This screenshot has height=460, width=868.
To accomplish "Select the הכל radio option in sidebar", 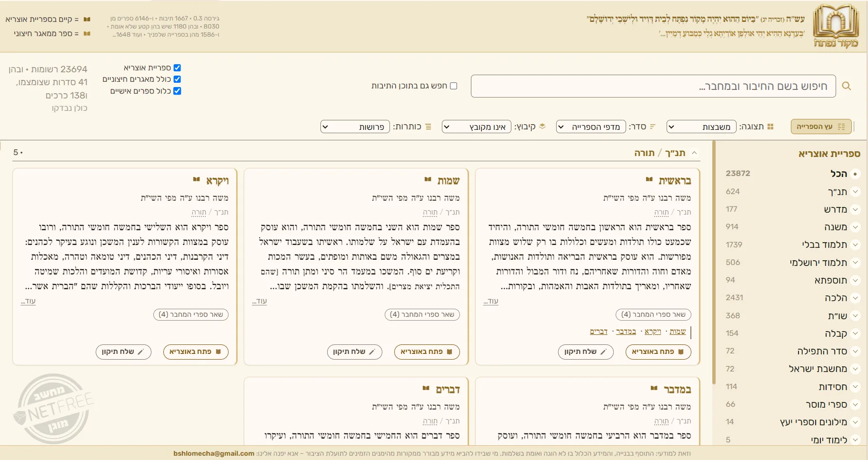I will (855, 174).
